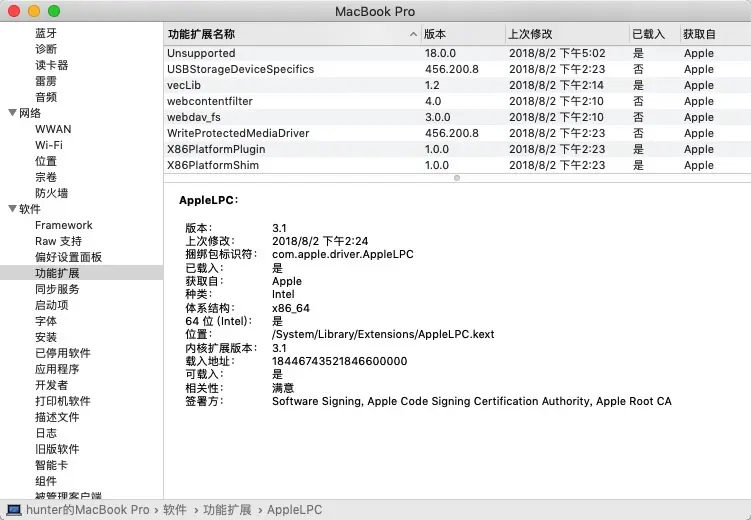751x520 pixels.
Task: Collapse the 网络 section triangle
Action: tap(12, 113)
